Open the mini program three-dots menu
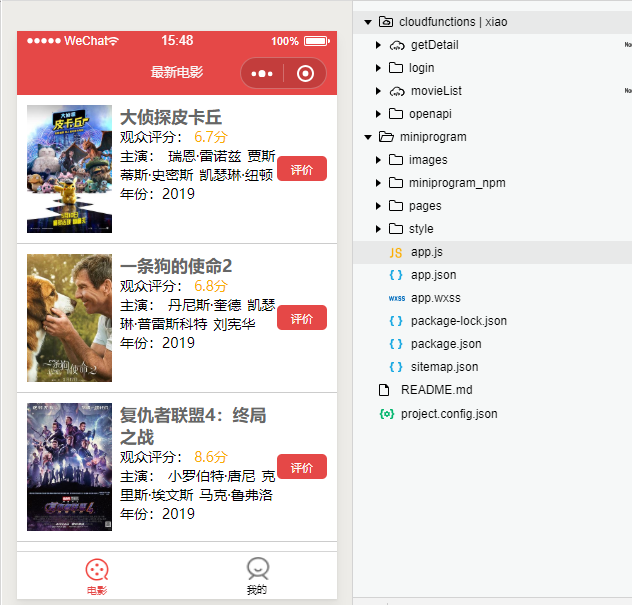Image resolution: width=632 pixels, height=605 pixels. click(262, 74)
